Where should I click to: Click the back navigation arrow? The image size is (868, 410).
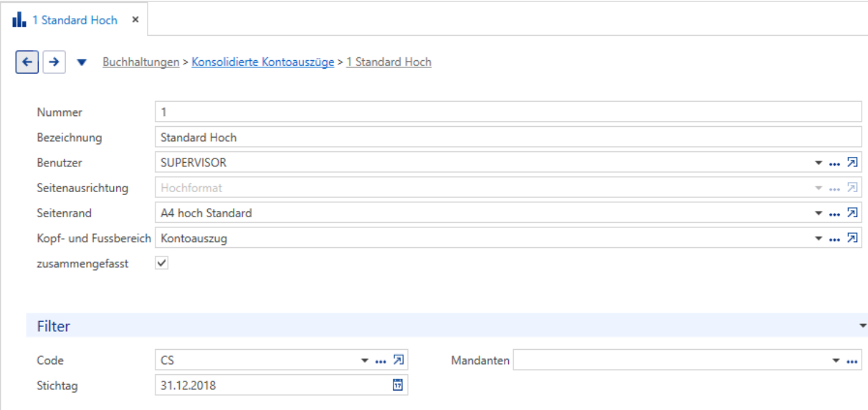tap(27, 62)
